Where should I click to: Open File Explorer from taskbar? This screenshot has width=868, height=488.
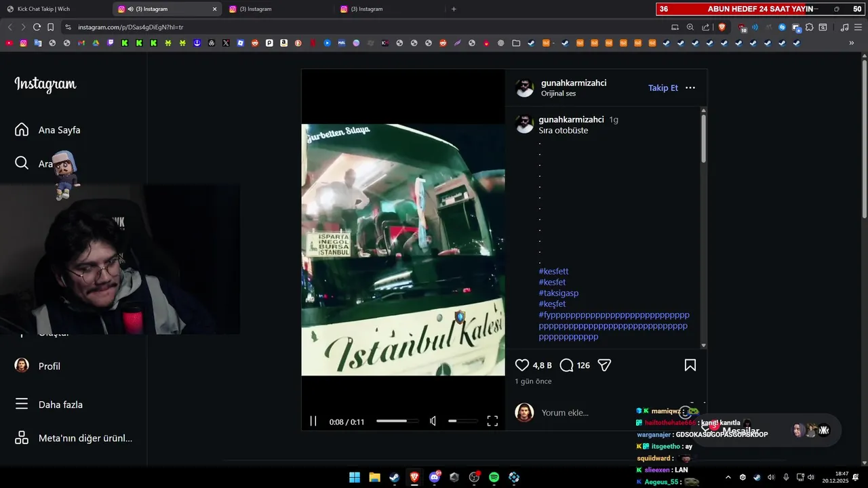(374, 478)
